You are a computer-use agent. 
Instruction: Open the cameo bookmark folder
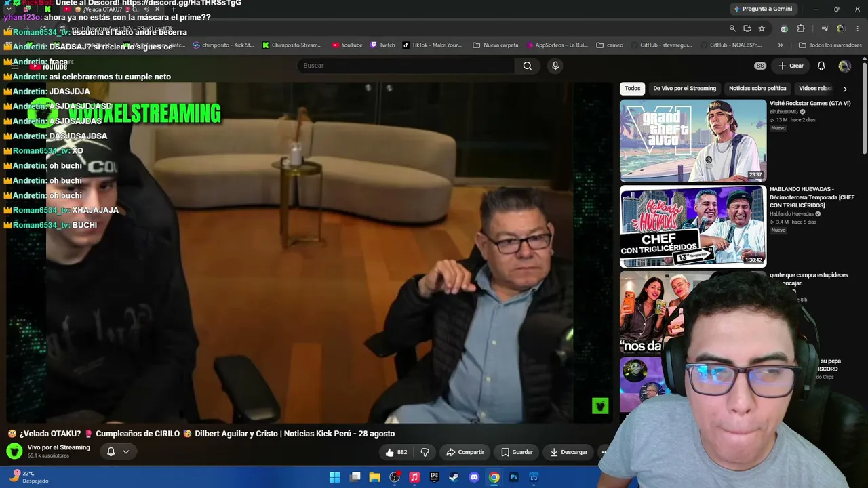(x=610, y=45)
